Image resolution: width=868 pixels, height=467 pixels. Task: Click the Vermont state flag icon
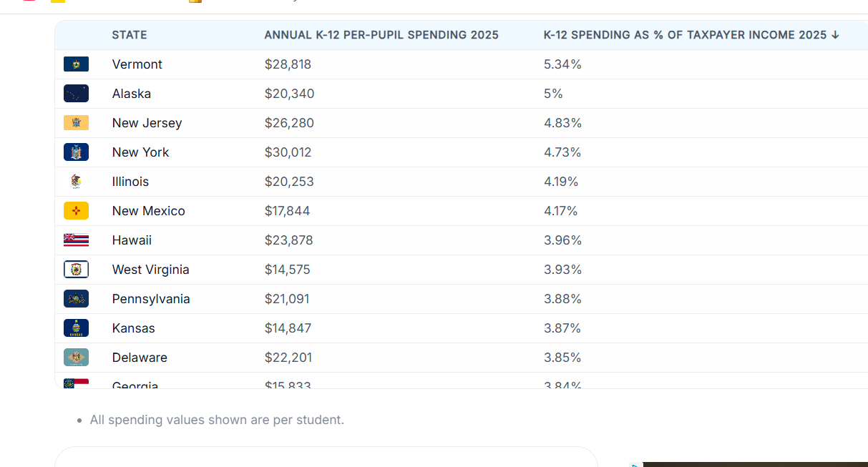pos(76,64)
